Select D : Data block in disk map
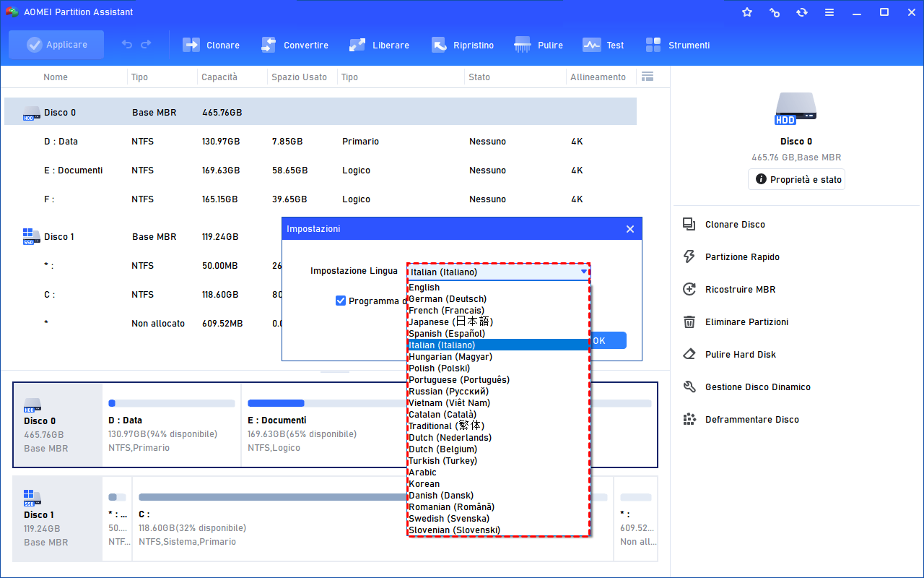This screenshot has height=578, width=924. 172,425
